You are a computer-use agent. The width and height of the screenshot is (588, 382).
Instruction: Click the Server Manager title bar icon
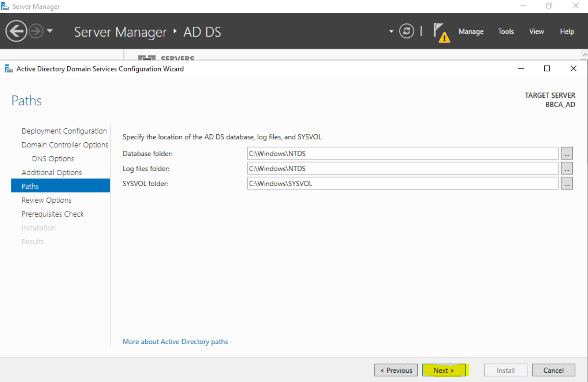5,6
